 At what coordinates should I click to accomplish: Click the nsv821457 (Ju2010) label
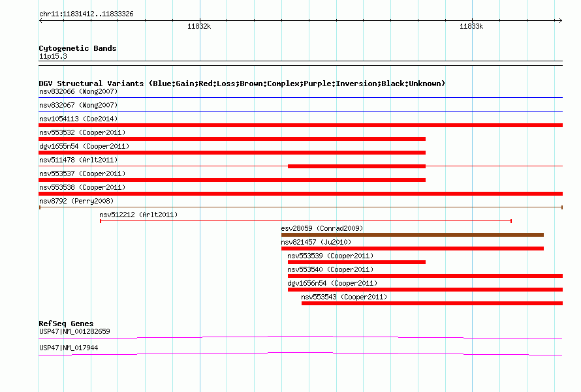316,242
